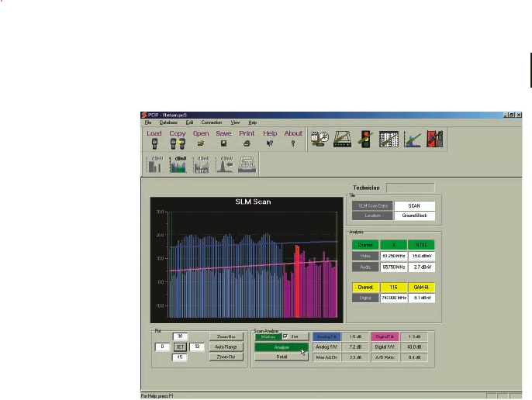Open a file with the Open icon
The height and width of the screenshot is (400, 532).
tap(200, 143)
